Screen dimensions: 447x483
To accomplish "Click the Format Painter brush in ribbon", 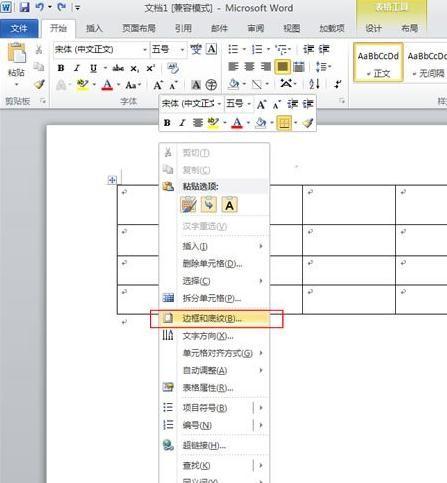I will tap(39, 84).
